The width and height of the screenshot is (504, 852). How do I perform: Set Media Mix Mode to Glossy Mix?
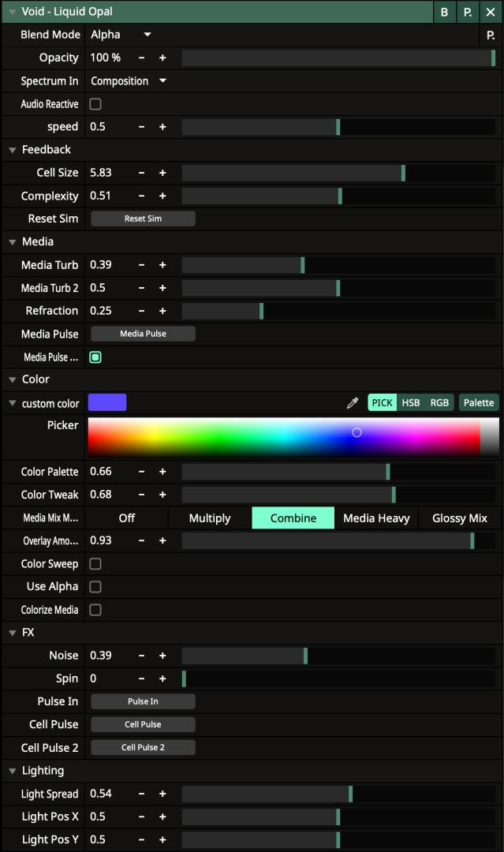tap(460, 518)
